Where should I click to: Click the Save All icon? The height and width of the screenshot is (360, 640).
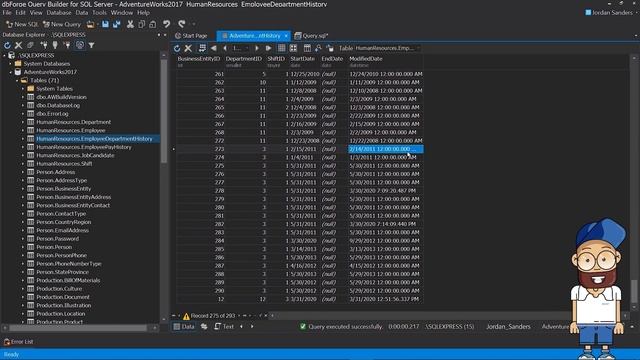[x=117, y=24]
